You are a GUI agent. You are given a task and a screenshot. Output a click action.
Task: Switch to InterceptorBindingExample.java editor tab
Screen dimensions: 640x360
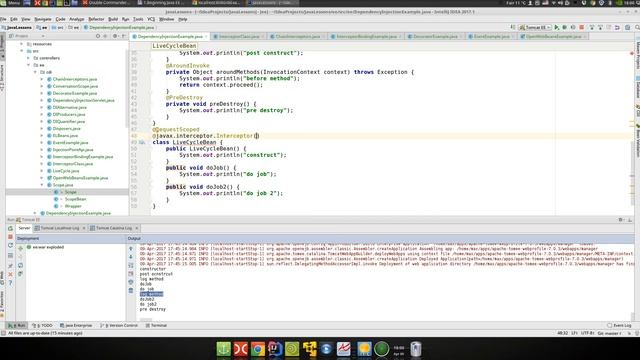[366, 36]
